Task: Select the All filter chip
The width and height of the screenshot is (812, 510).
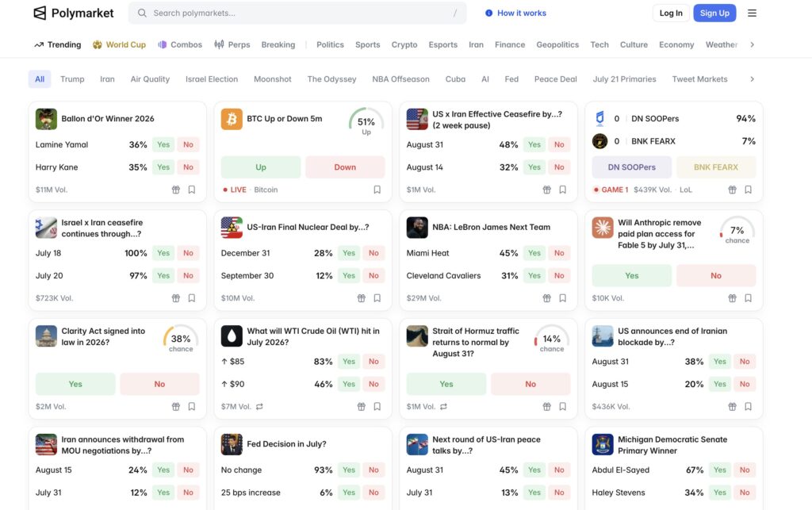Action: pos(40,79)
